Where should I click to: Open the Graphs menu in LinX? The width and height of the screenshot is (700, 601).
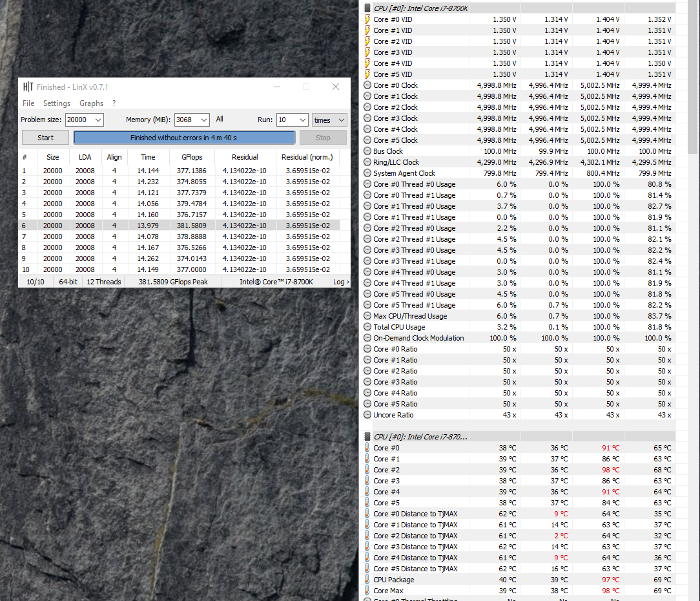(x=91, y=103)
